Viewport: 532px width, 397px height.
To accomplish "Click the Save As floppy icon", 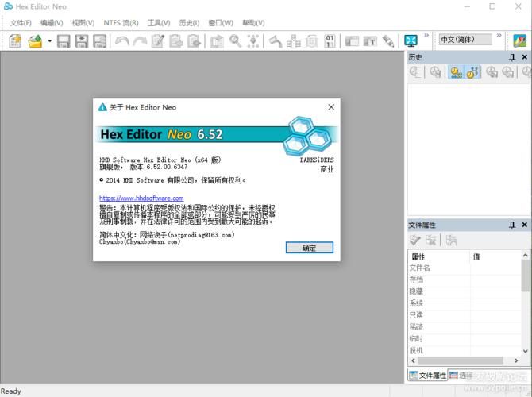I will pyautogui.click(x=82, y=41).
